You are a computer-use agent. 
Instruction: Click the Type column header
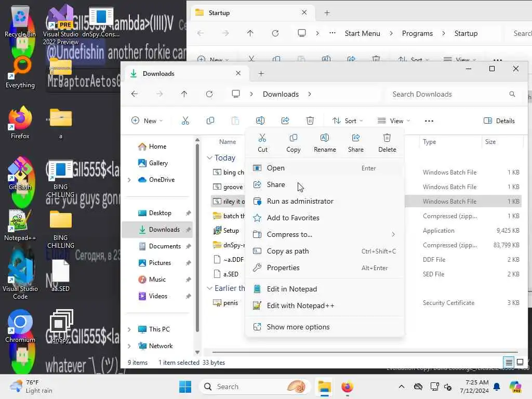[449, 142]
